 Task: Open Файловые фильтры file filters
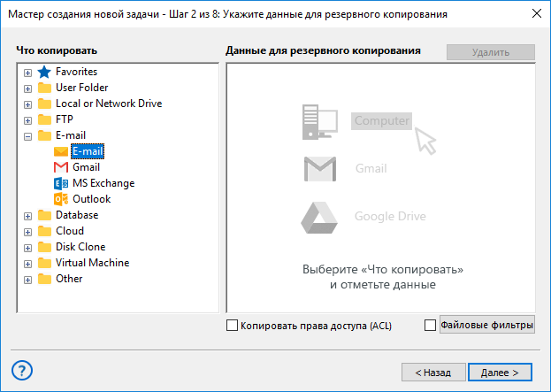click(x=486, y=326)
